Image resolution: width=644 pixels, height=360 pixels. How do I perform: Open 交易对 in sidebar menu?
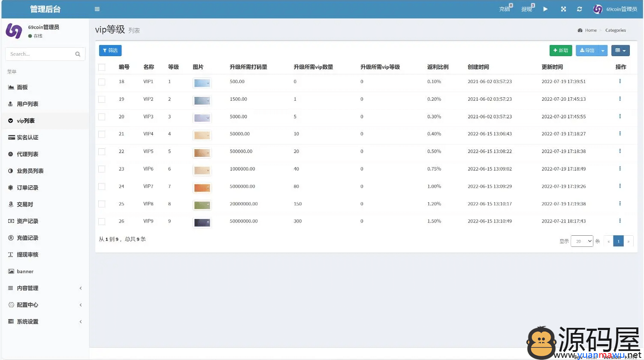click(x=45, y=204)
